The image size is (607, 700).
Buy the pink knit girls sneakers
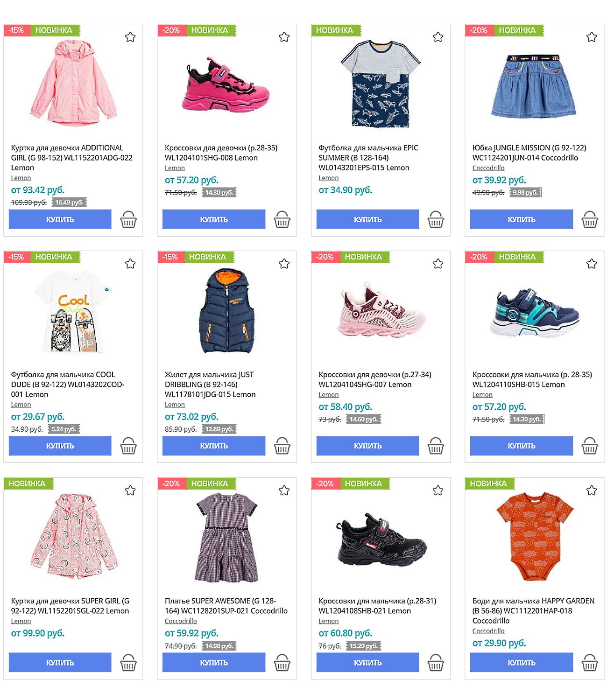367,446
